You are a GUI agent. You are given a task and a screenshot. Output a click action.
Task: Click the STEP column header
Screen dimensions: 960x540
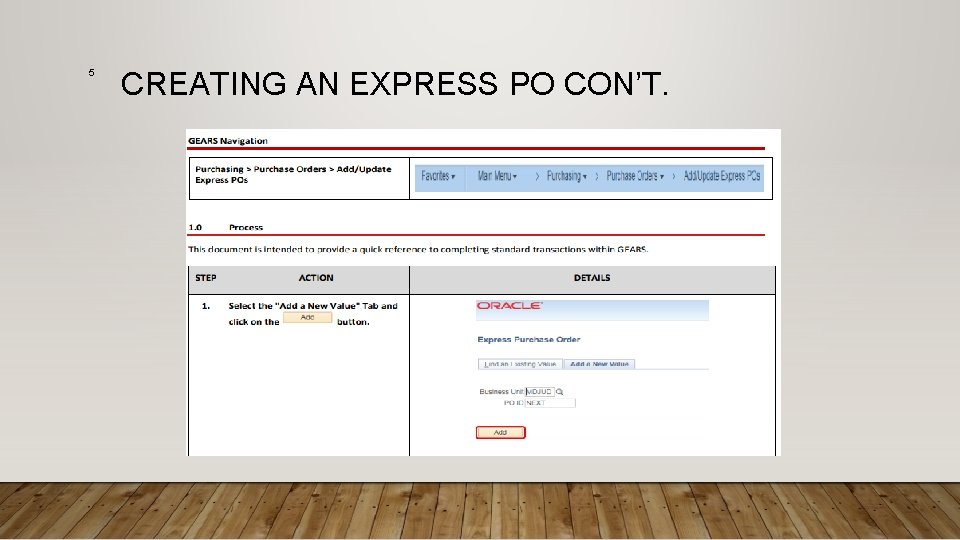point(206,278)
